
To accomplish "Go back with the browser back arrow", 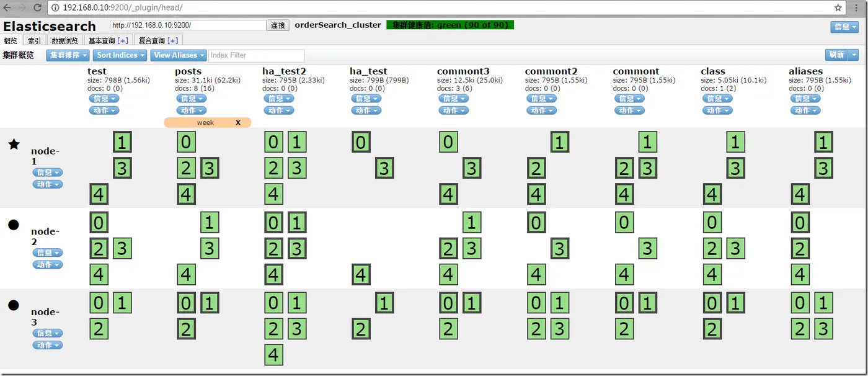I will click(x=7, y=7).
